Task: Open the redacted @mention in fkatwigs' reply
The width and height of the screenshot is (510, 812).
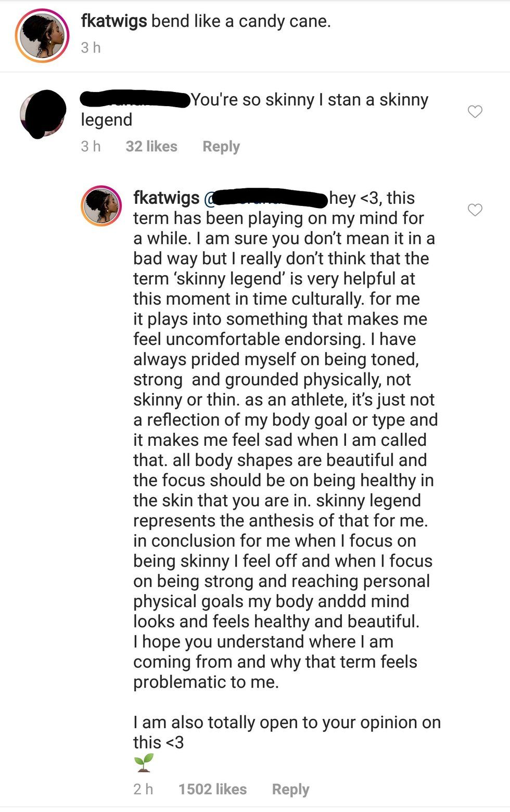Action: (x=265, y=198)
